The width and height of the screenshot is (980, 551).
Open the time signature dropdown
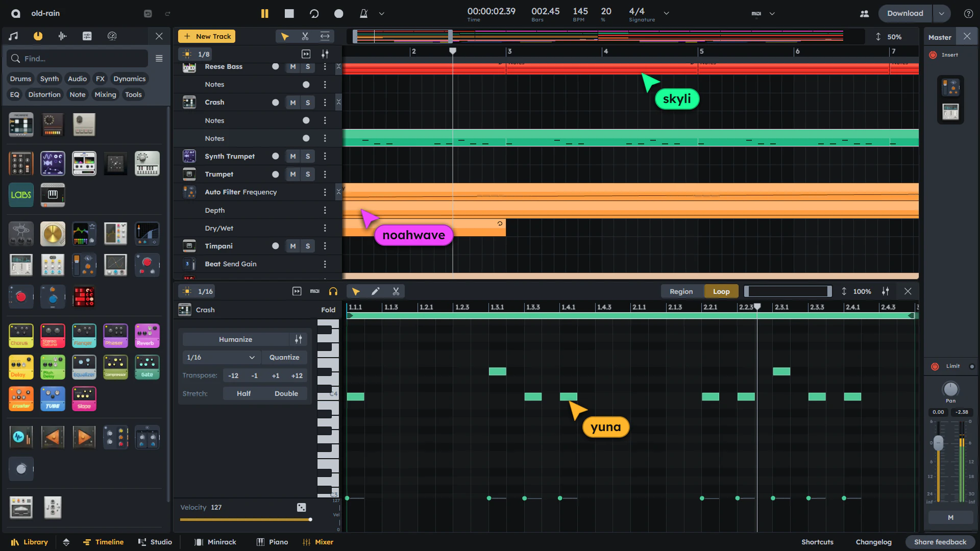666,14
